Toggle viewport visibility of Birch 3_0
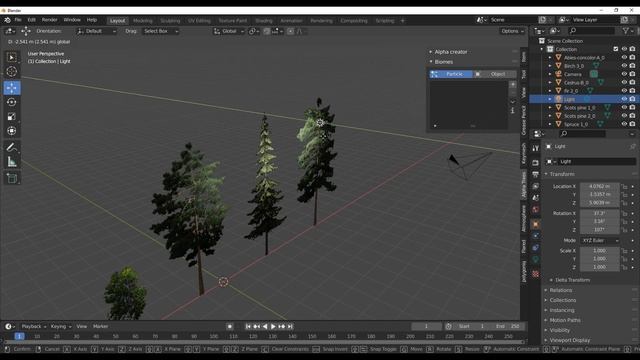The width and height of the screenshot is (640, 360). [624, 65]
